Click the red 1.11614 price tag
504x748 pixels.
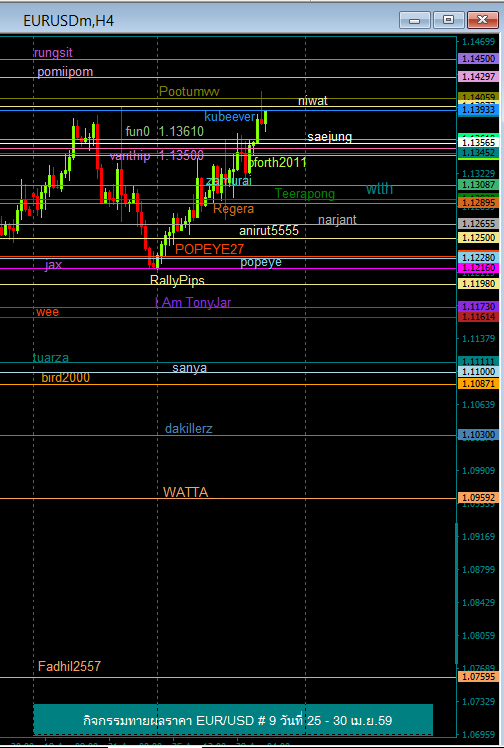pyautogui.click(x=478, y=317)
